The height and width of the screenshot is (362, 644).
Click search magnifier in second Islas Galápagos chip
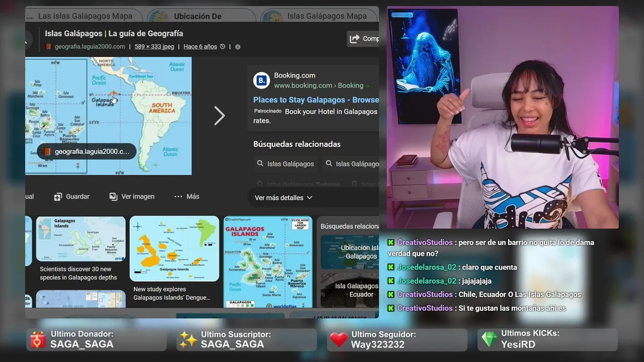(x=329, y=163)
